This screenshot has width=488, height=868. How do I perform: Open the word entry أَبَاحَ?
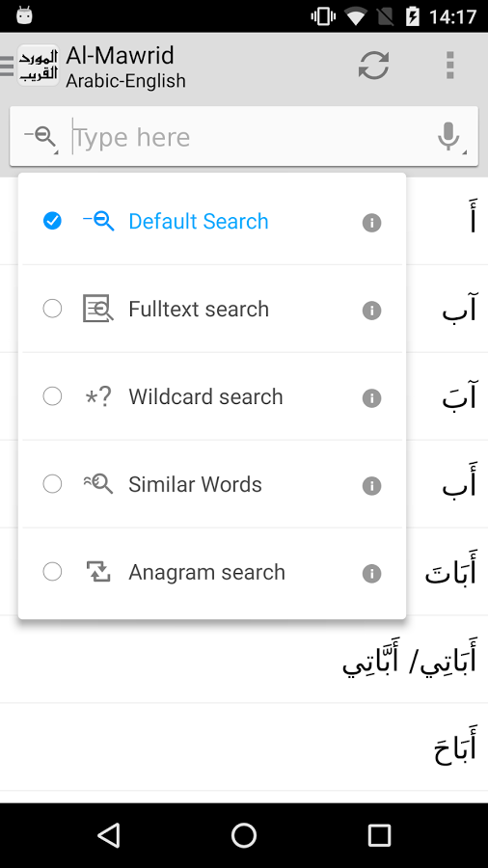(x=455, y=747)
